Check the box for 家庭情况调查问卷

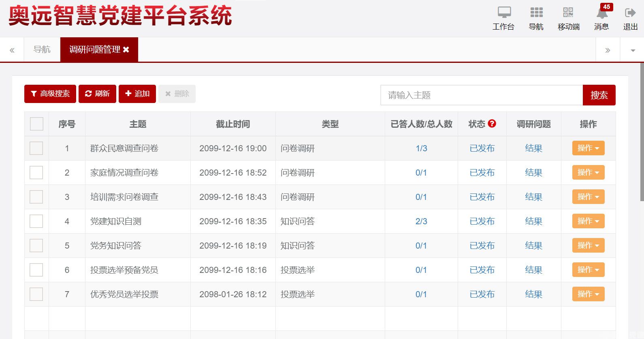point(36,172)
